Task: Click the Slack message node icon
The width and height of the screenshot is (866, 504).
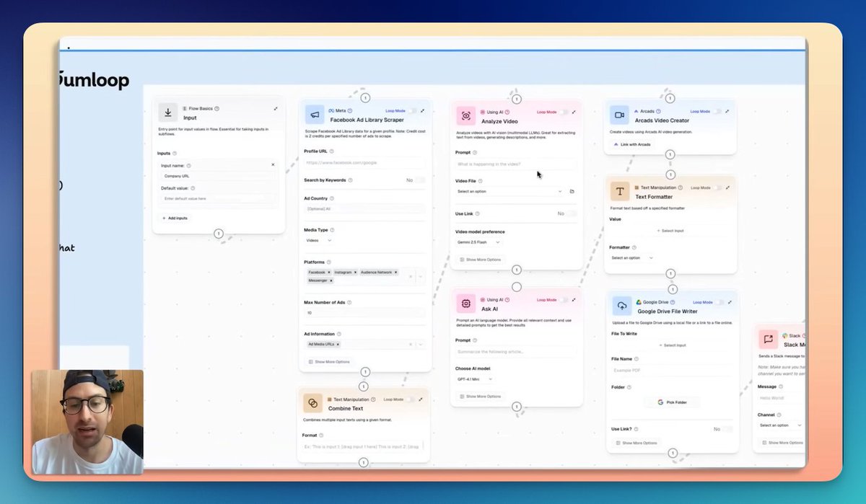Action: coord(768,339)
